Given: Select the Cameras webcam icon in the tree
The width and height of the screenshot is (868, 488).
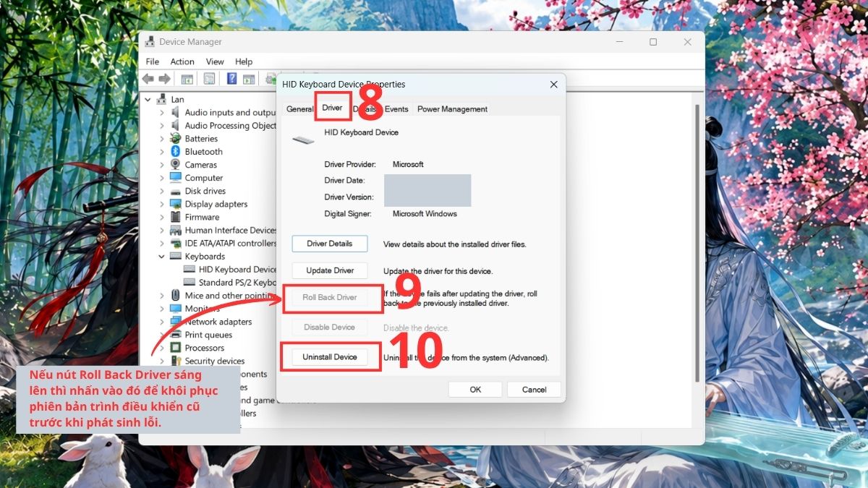Looking at the screenshot, I should [x=175, y=165].
